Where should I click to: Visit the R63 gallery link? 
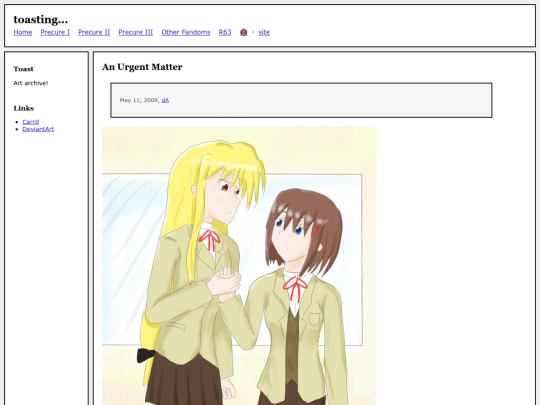225,32
